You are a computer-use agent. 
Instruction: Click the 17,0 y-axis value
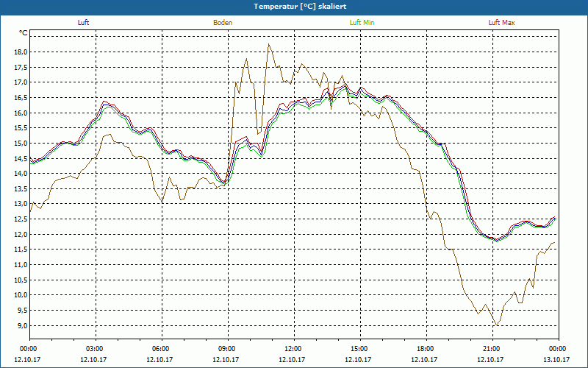21,82
